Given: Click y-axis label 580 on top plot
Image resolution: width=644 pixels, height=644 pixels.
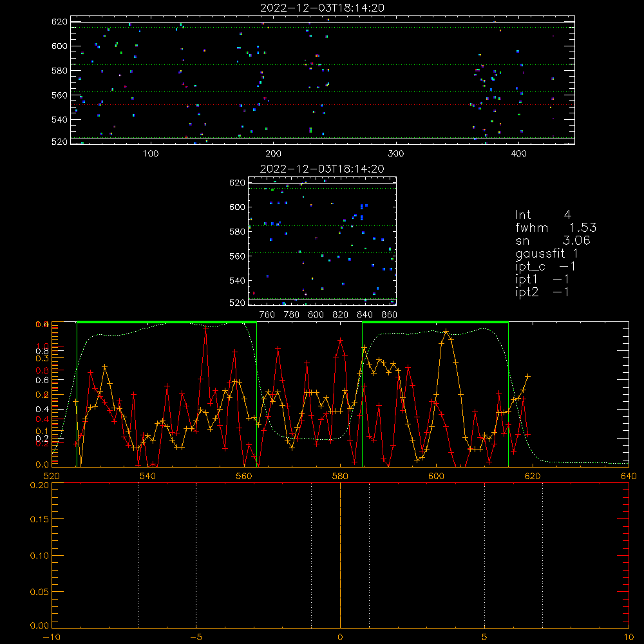Looking at the screenshot, I should (x=59, y=71).
